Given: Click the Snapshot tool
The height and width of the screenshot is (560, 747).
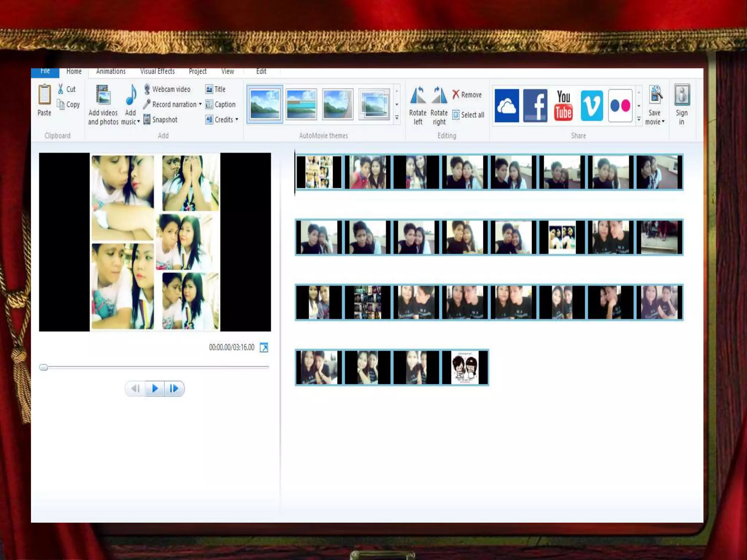Looking at the screenshot, I should tap(160, 120).
